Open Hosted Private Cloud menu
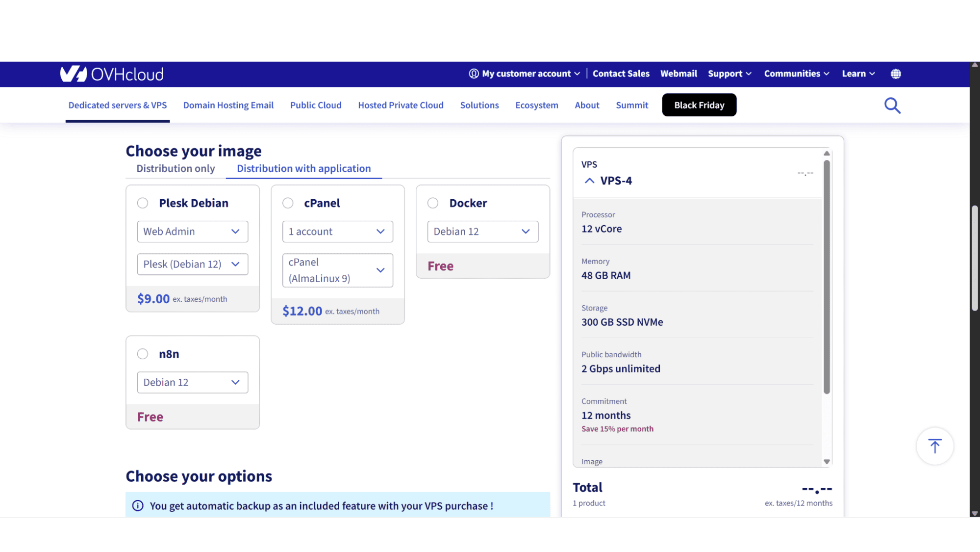The width and height of the screenshot is (980, 552). [x=401, y=105]
